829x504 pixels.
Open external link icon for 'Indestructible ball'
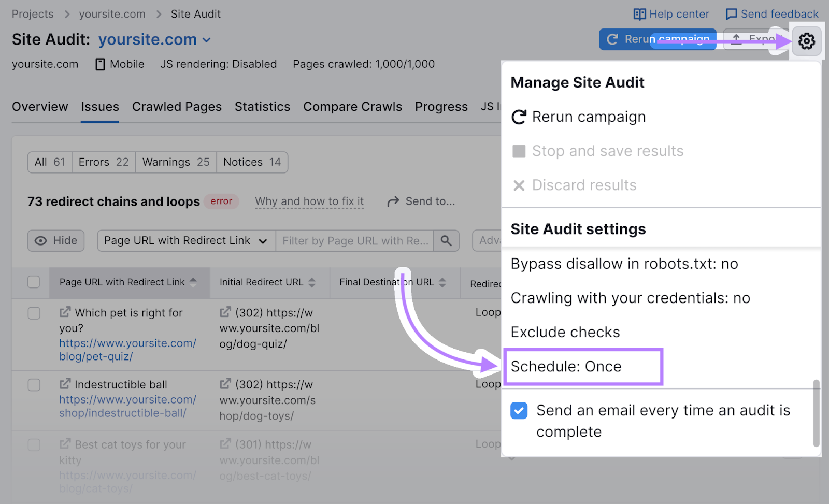(x=65, y=384)
